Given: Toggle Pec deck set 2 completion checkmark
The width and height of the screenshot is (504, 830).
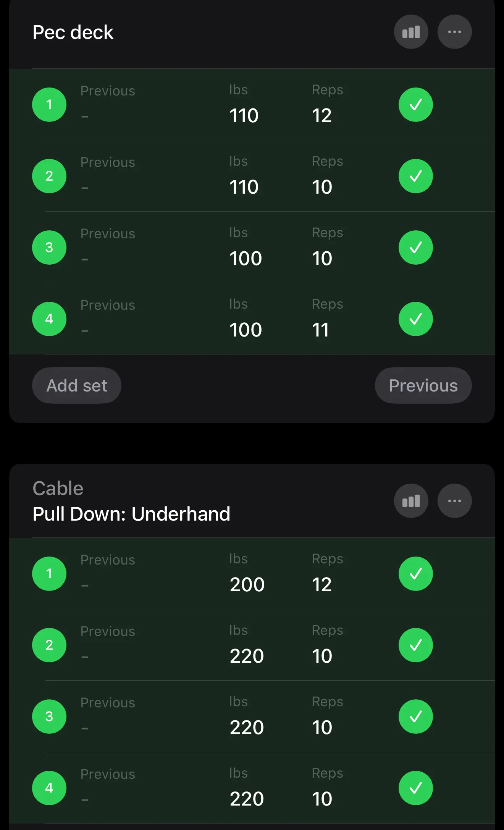Looking at the screenshot, I should click(415, 176).
